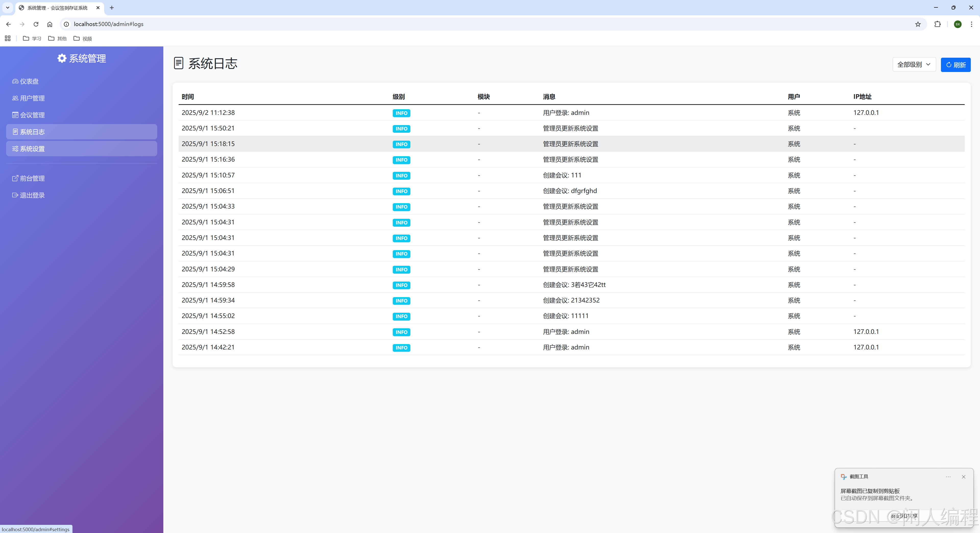Viewport: 980px width, 533px height.
Task: Click the timestamp 2025/9/1 15:04:33
Action: (208, 206)
